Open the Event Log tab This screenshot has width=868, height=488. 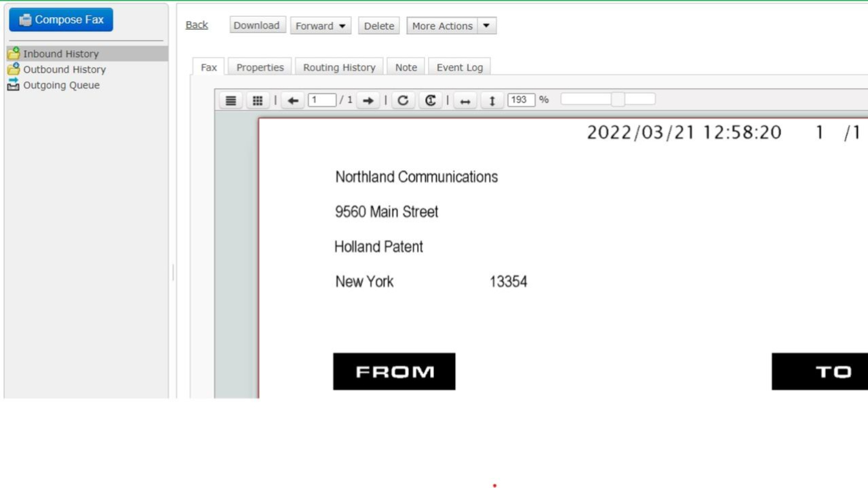pyautogui.click(x=460, y=67)
